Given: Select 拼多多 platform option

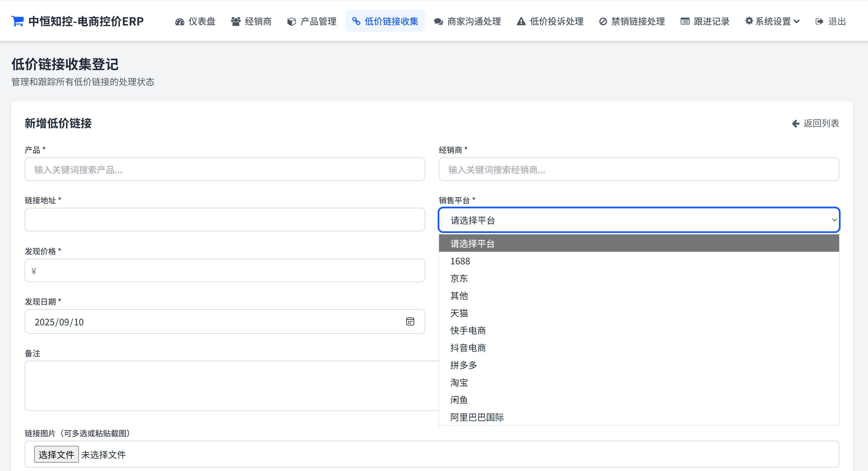Looking at the screenshot, I should (464, 365).
